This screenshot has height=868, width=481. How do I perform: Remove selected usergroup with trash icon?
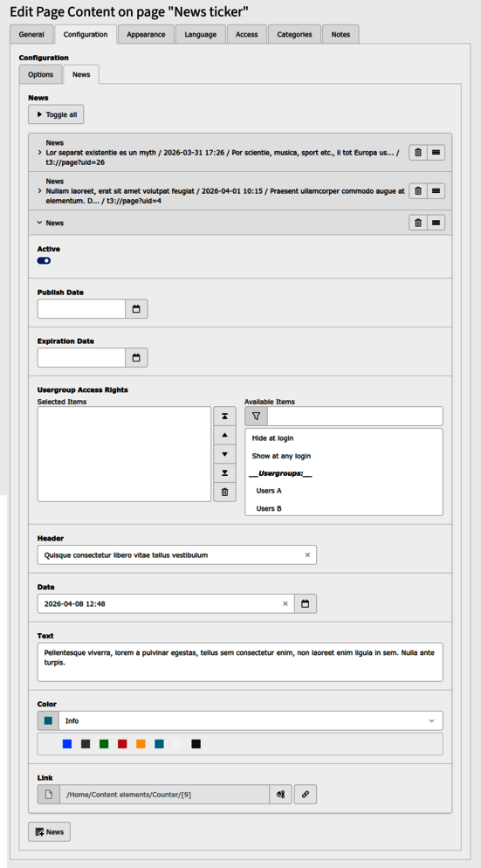coord(224,493)
